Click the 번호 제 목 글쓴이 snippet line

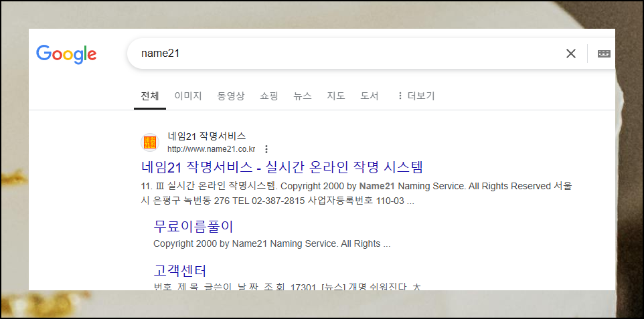tap(287, 286)
